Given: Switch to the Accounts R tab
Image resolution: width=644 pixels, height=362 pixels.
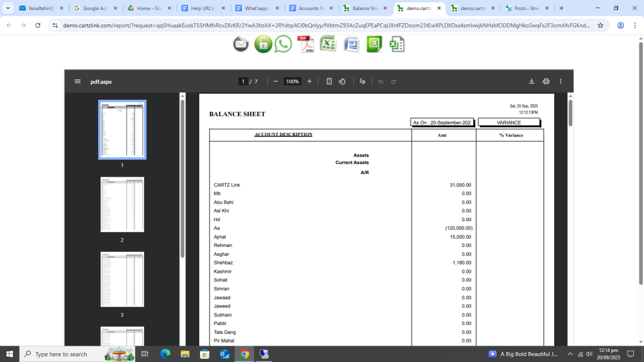Looking at the screenshot, I should [x=311, y=8].
